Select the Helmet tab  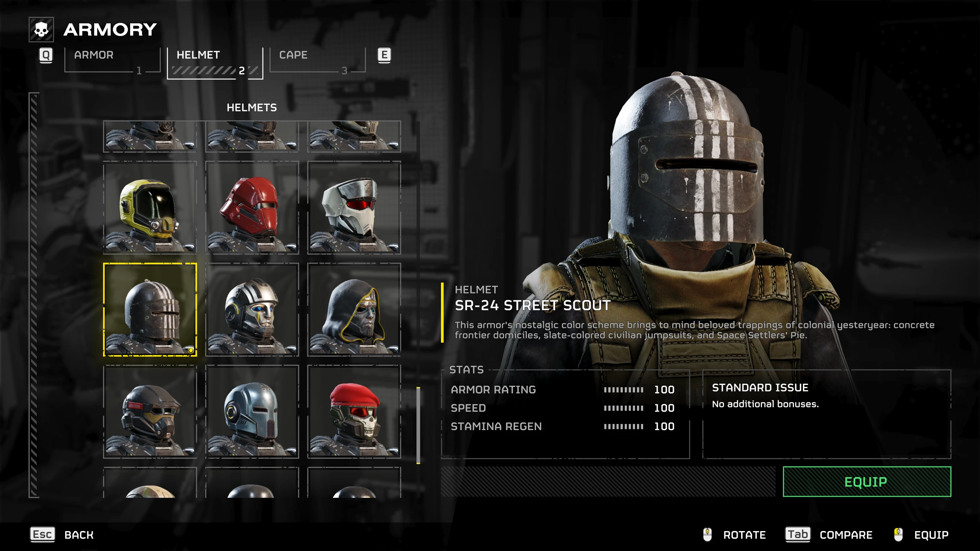click(215, 64)
